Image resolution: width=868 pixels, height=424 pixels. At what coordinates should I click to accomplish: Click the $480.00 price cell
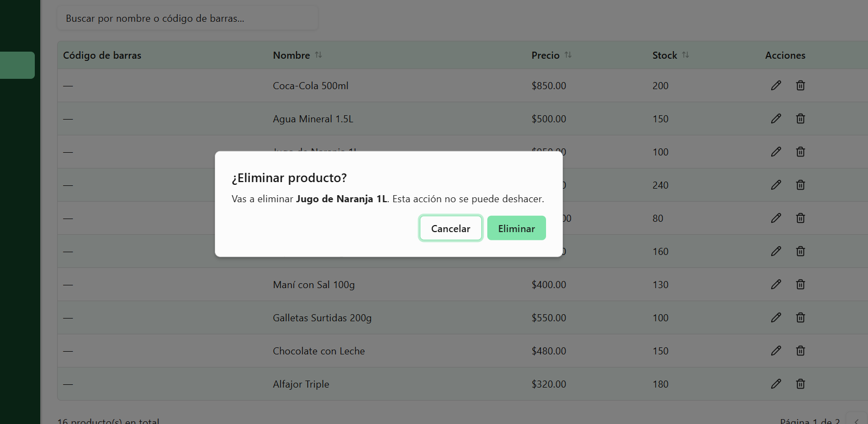[x=549, y=351]
